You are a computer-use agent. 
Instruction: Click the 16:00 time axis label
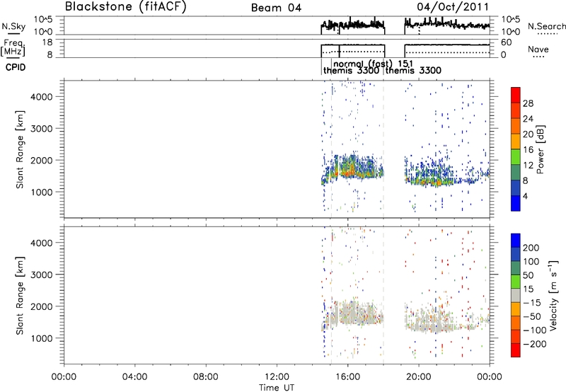click(x=347, y=377)
